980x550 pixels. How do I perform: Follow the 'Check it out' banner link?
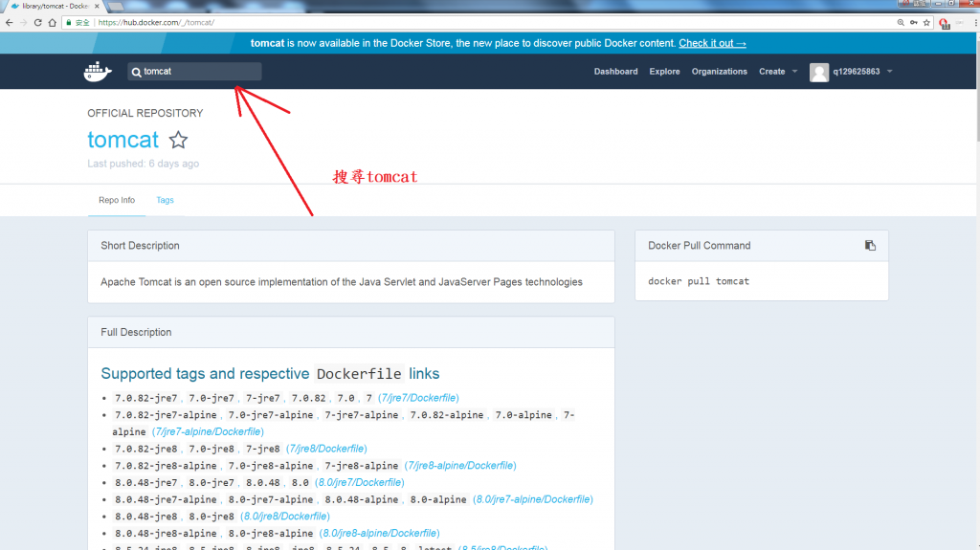point(712,43)
